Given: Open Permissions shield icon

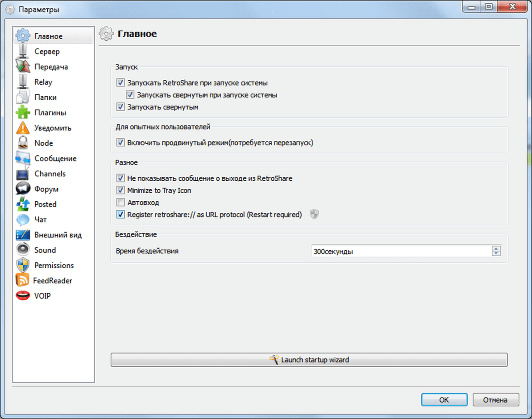Looking at the screenshot, I should pyautogui.click(x=23, y=265).
